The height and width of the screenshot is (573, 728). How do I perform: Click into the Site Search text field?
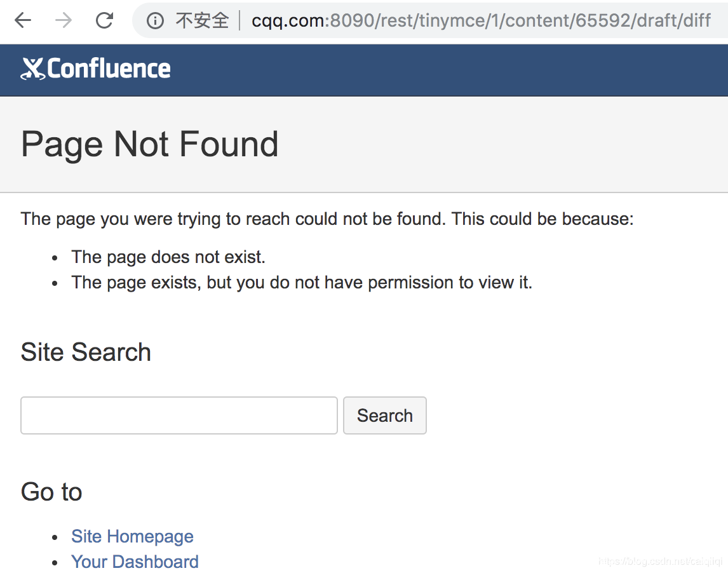click(x=179, y=415)
